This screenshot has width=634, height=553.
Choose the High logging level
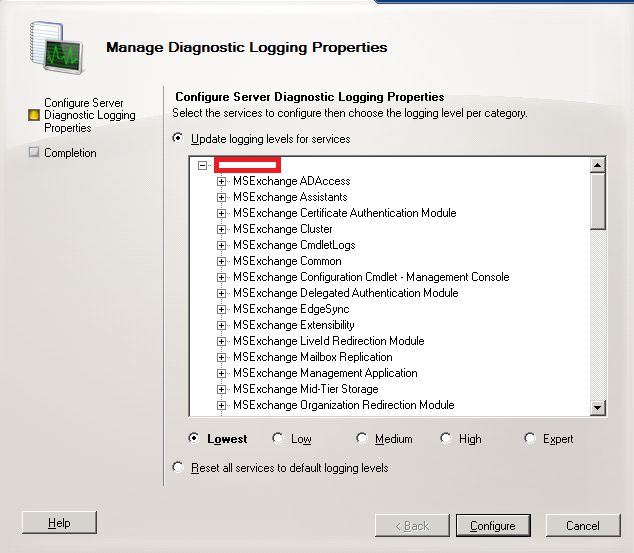446,438
